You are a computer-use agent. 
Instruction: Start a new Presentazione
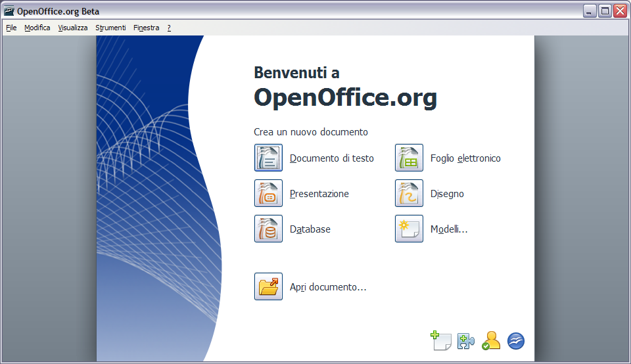pyautogui.click(x=319, y=193)
